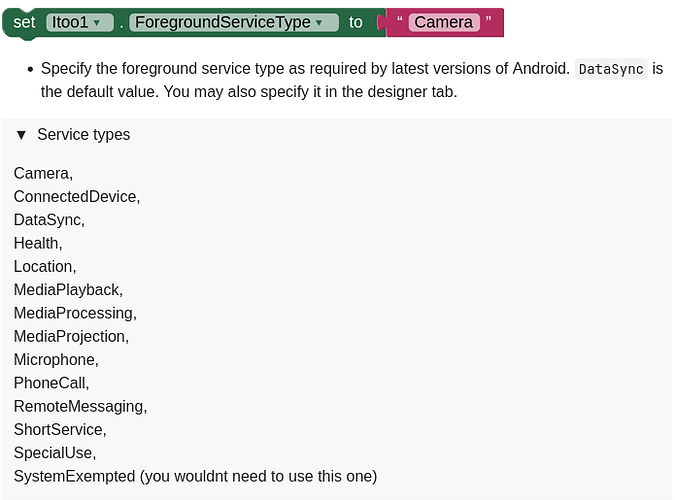Collapse the Service types disclosure triangle
The height and width of the screenshot is (500, 675).
pos(21,135)
